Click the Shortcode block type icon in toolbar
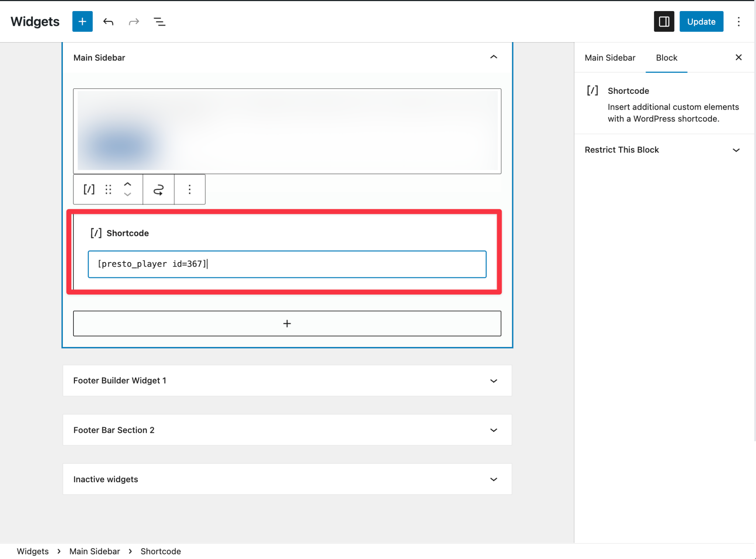The width and height of the screenshot is (756, 559). [89, 189]
